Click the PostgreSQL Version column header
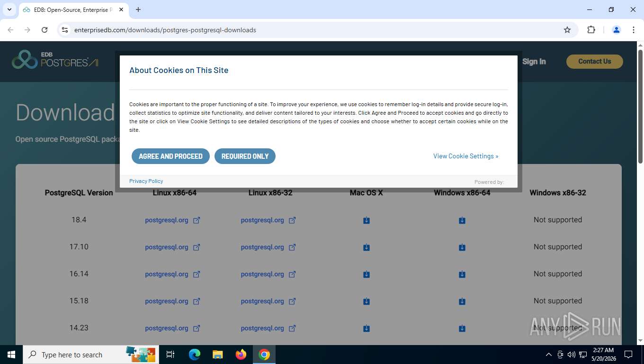The width and height of the screenshot is (644, 364). coord(79,192)
